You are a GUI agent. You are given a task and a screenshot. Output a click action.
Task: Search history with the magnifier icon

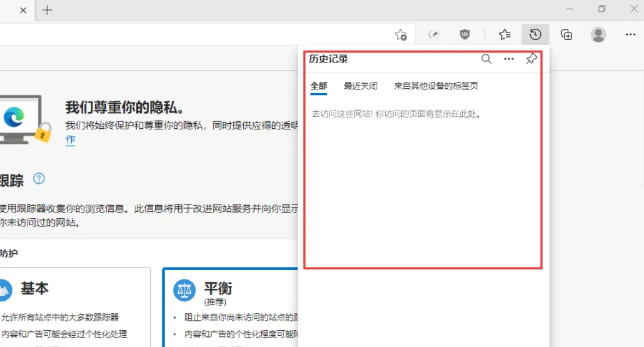(x=486, y=59)
